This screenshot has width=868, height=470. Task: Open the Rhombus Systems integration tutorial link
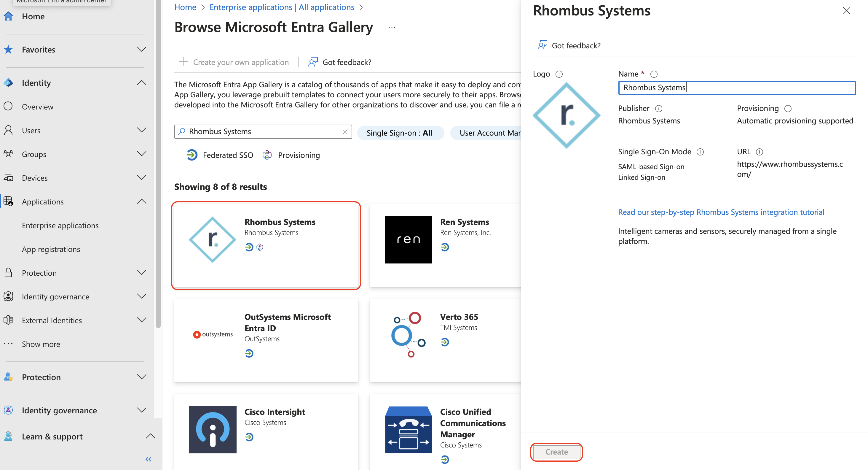[721, 212]
